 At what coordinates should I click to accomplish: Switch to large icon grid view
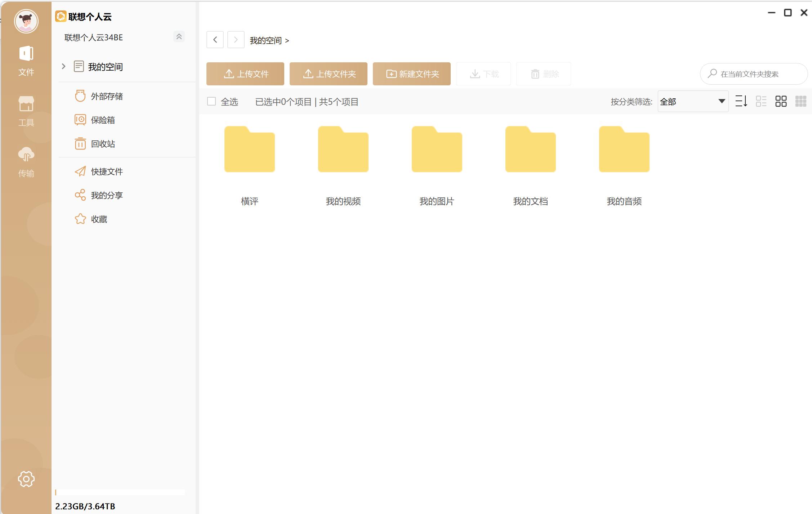(x=781, y=102)
